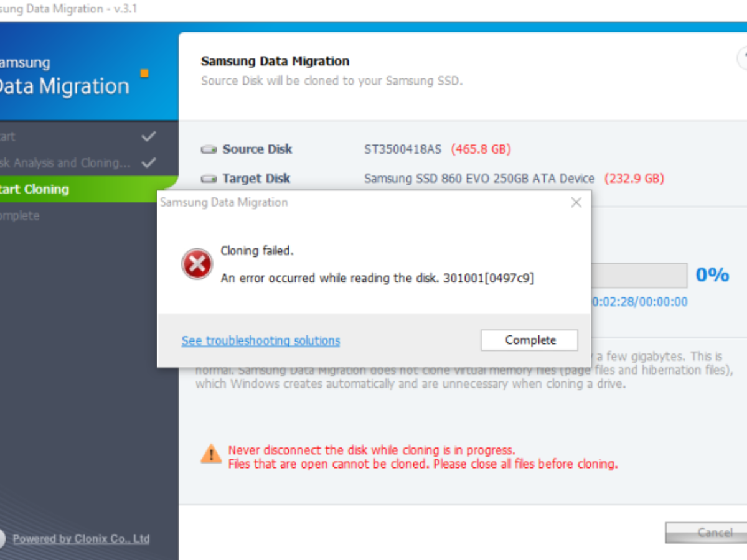Click the orange warning triangle icon
Screen dimensions: 747x560
[211, 454]
